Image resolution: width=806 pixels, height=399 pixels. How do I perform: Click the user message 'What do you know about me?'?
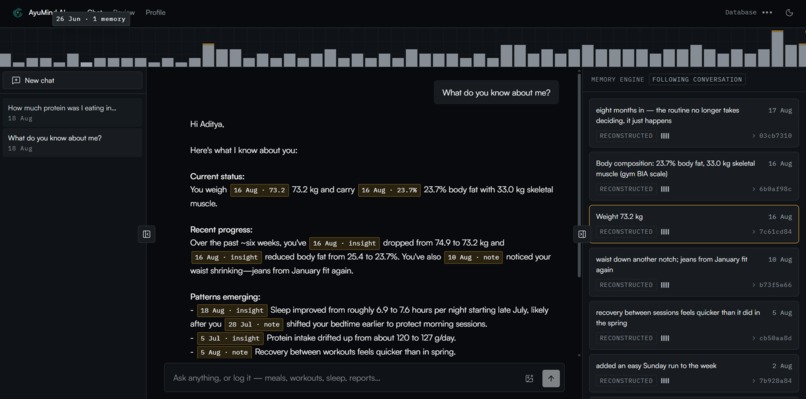pyautogui.click(x=496, y=93)
